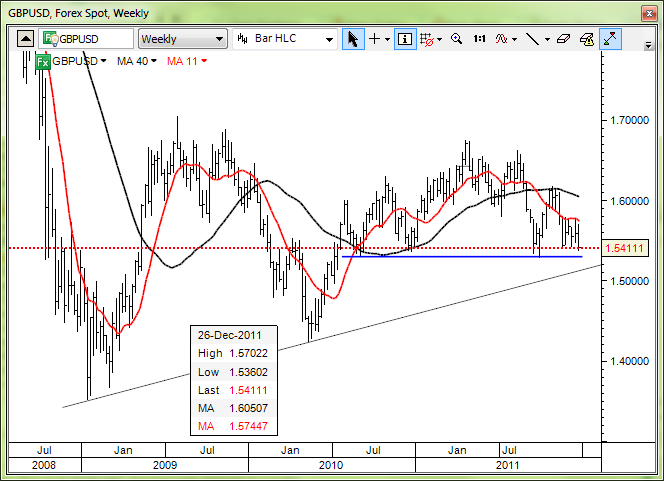Viewport: 664px width, 481px height.
Task: Edit the GBPUSD symbol field
Action: [86, 39]
